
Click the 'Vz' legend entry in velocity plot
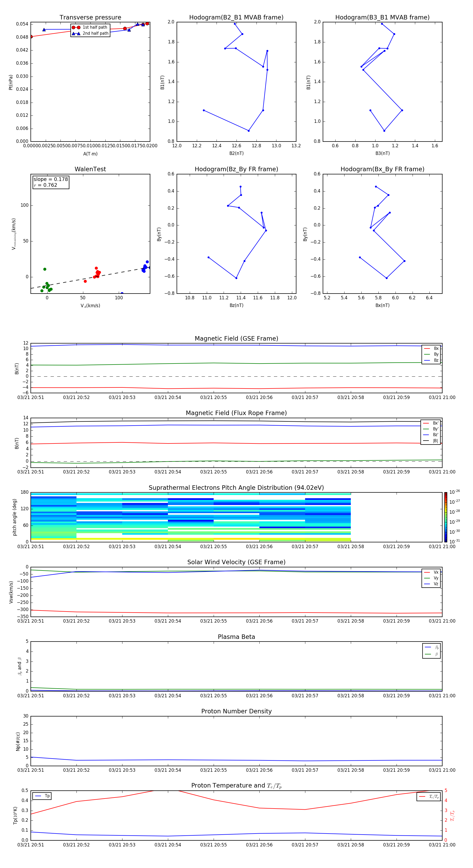(431, 584)
